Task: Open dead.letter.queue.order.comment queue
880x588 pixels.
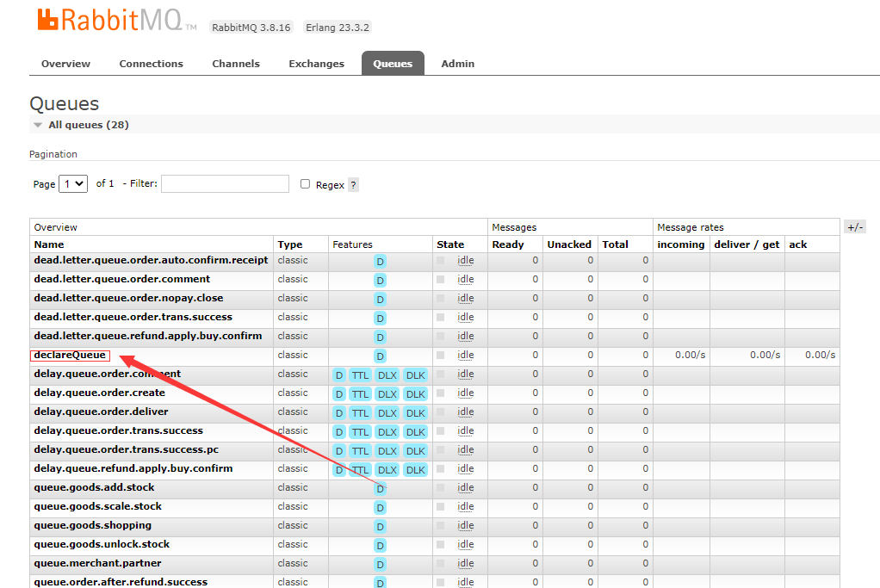Action: point(121,279)
